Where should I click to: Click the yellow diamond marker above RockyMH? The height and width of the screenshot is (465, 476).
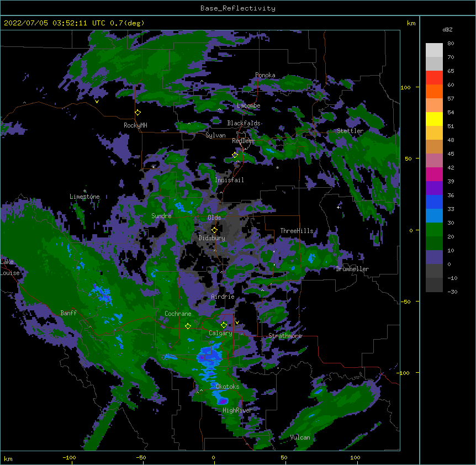point(138,113)
